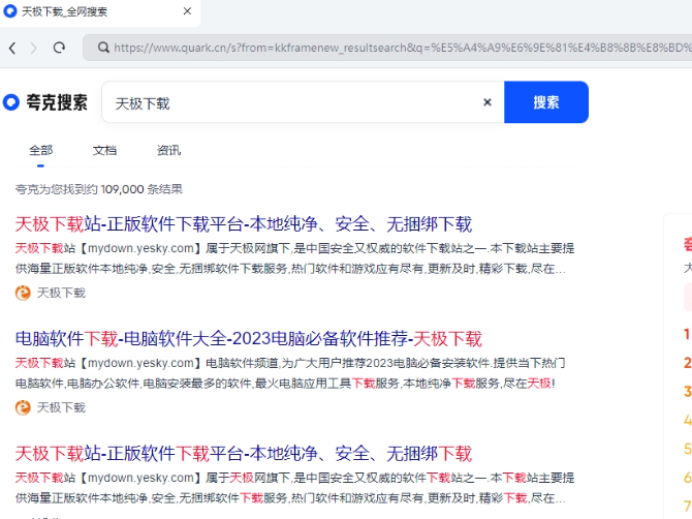Click second result's snippet about 电脑软件频道

point(290,373)
